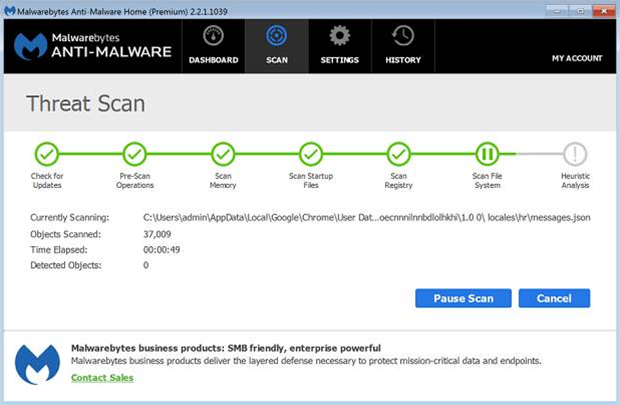Open the Dashboard gauge icon
The image size is (620, 405).
pos(213,36)
